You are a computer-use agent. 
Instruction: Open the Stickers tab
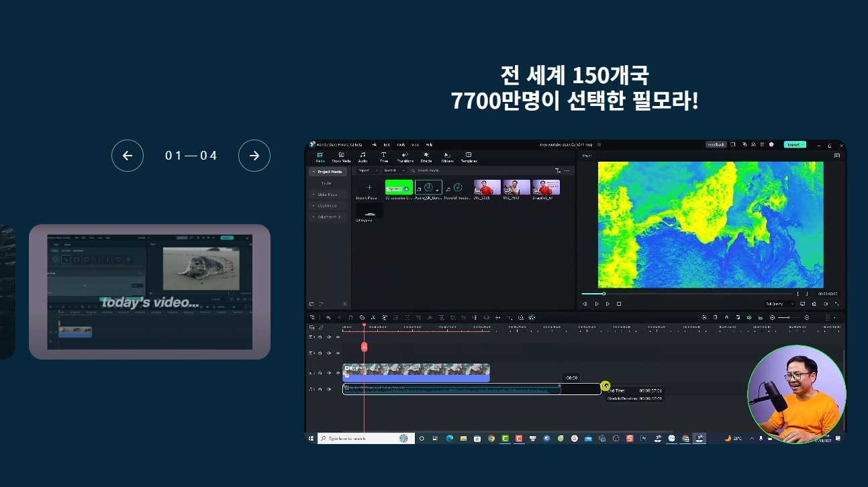(447, 158)
